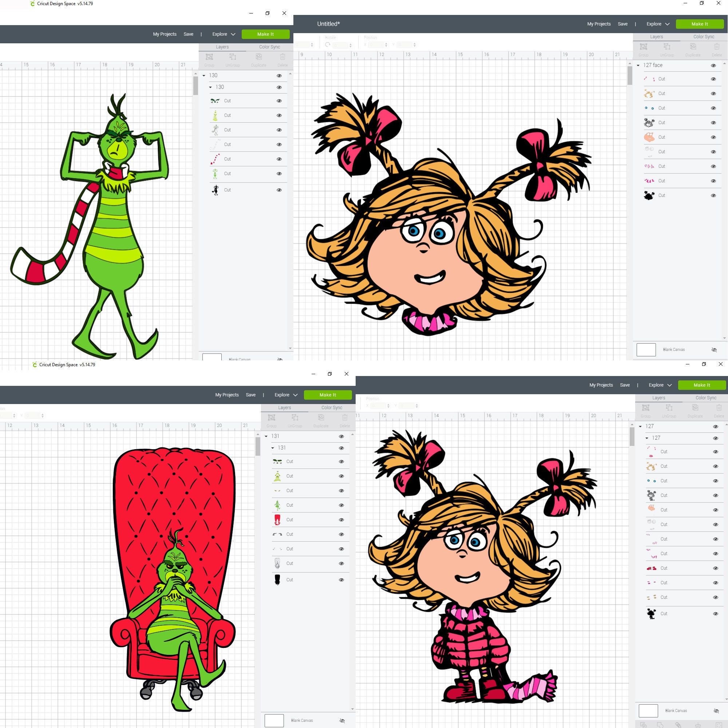Screen dimensions: 728x728
Task: Click the UnGroup icon in the bottom-right 127 window
Action: (x=669, y=408)
